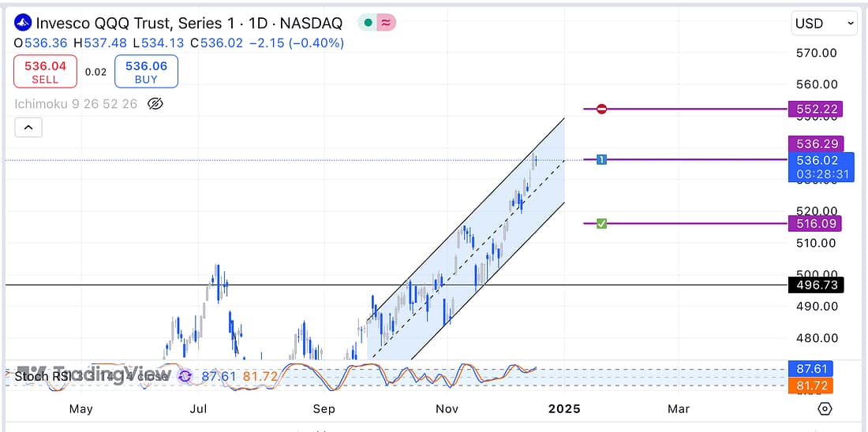Open chart settings via the gear icon

tap(825, 408)
